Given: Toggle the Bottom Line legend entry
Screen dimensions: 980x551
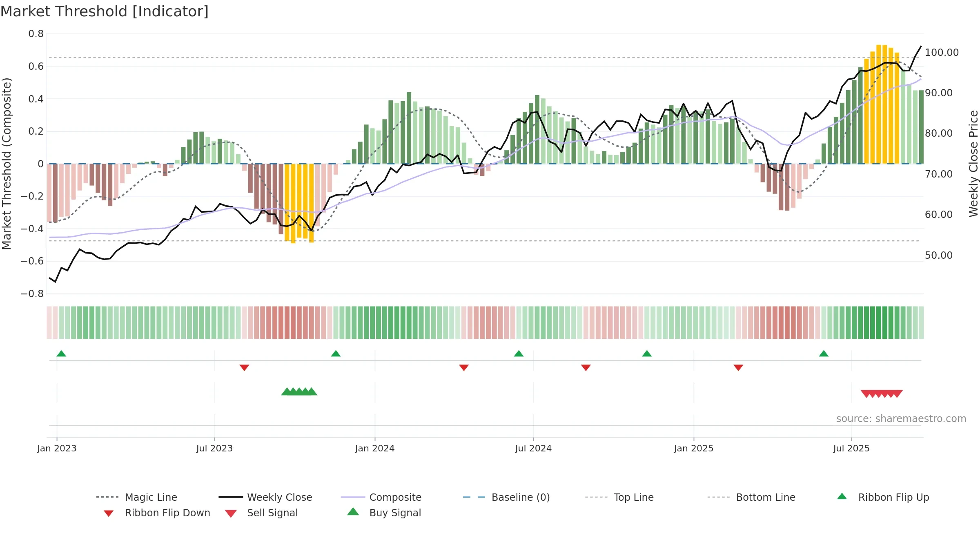Looking at the screenshot, I should click(751, 497).
